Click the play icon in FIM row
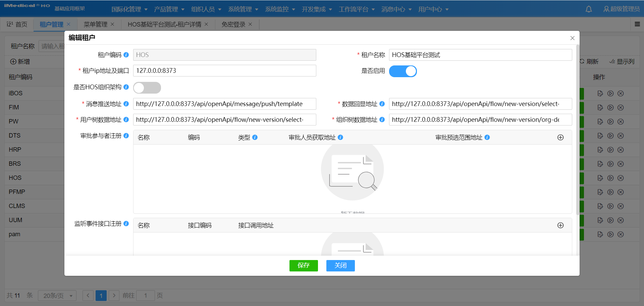Image resolution: width=644 pixels, height=306 pixels. (x=610, y=107)
